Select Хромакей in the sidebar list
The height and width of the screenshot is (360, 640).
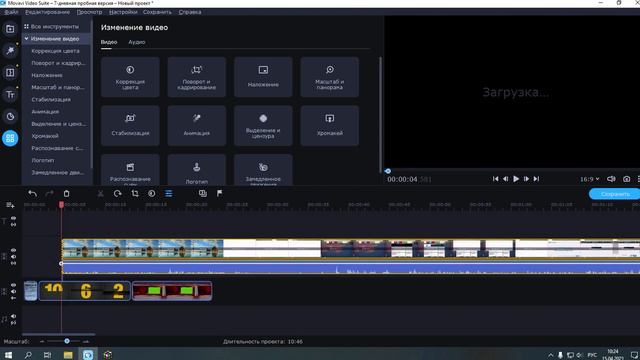[45, 136]
